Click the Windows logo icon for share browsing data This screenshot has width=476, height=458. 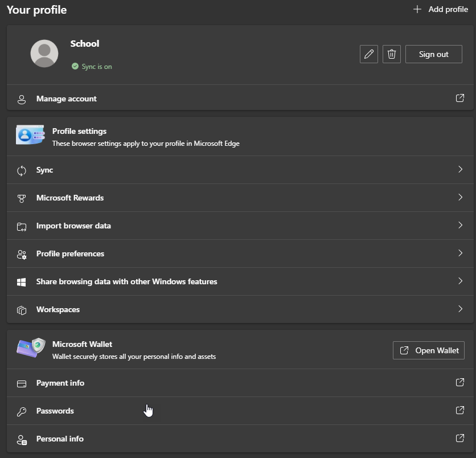pyautogui.click(x=22, y=282)
